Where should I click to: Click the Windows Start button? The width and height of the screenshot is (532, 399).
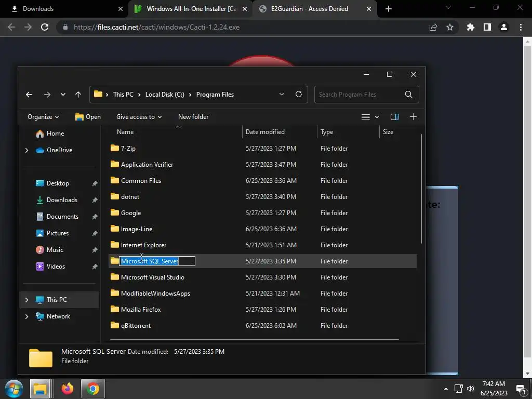click(x=14, y=389)
